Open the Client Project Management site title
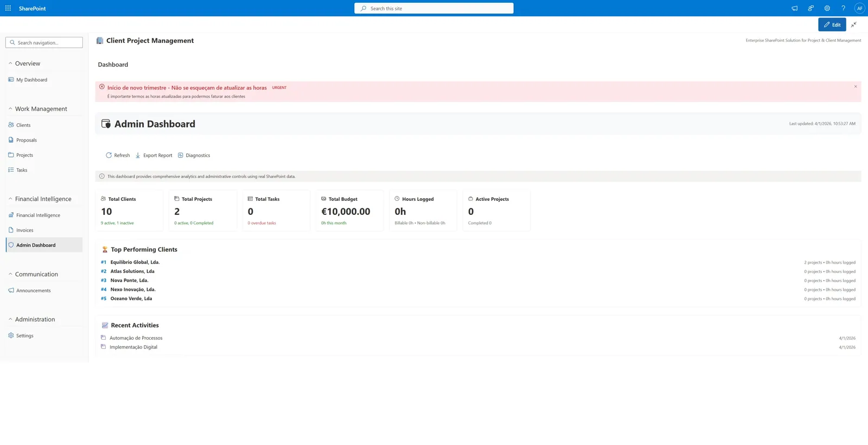 click(150, 41)
